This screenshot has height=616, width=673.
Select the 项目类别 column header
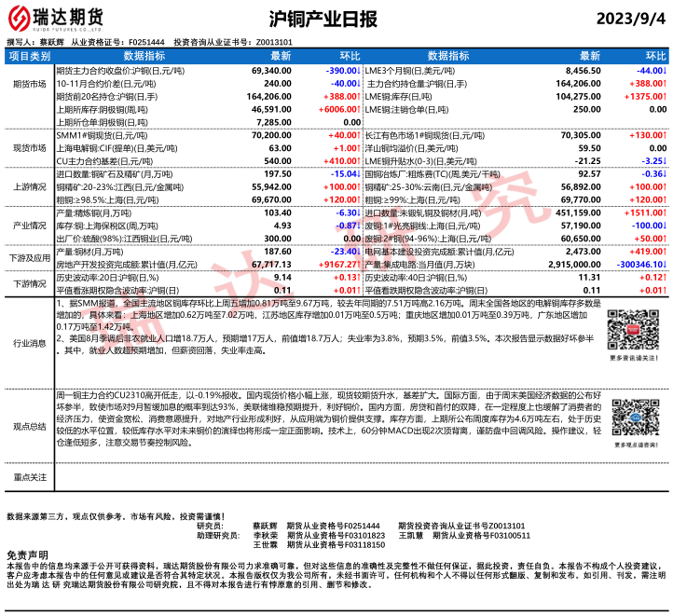[29, 57]
